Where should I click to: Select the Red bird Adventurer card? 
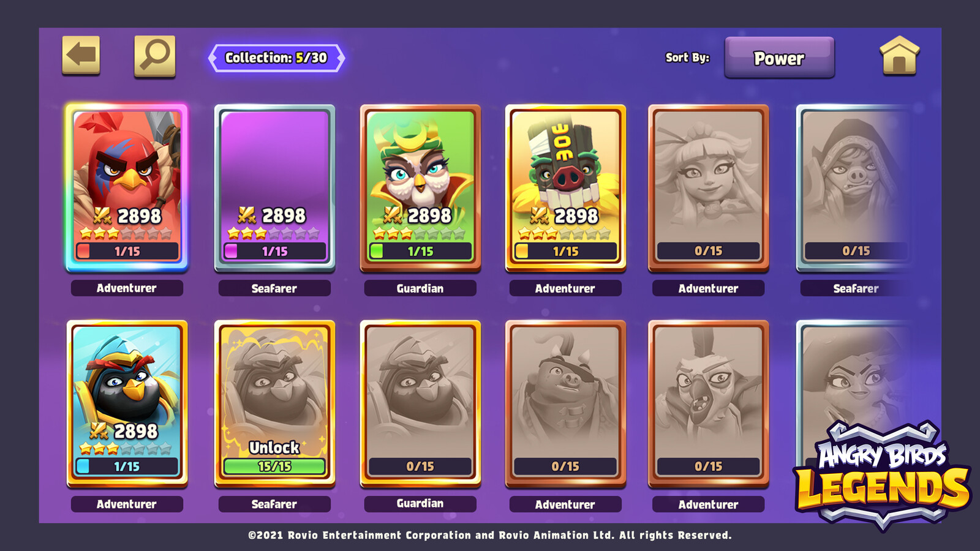127,187
